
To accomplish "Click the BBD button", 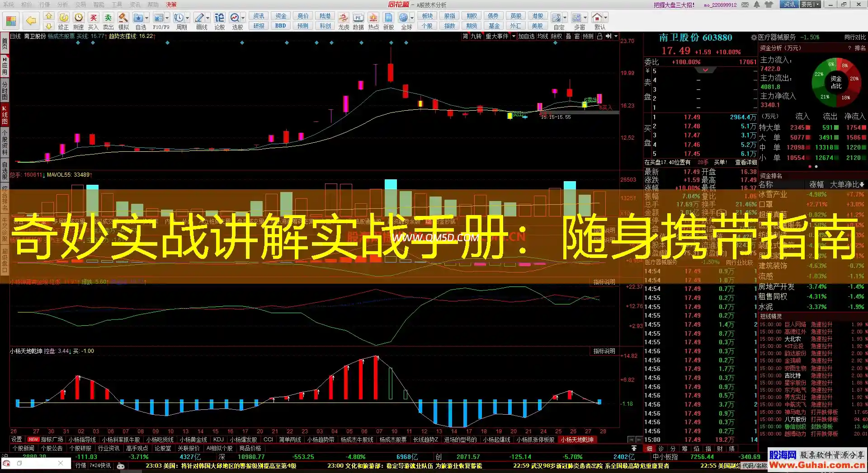I will coord(280,26).
